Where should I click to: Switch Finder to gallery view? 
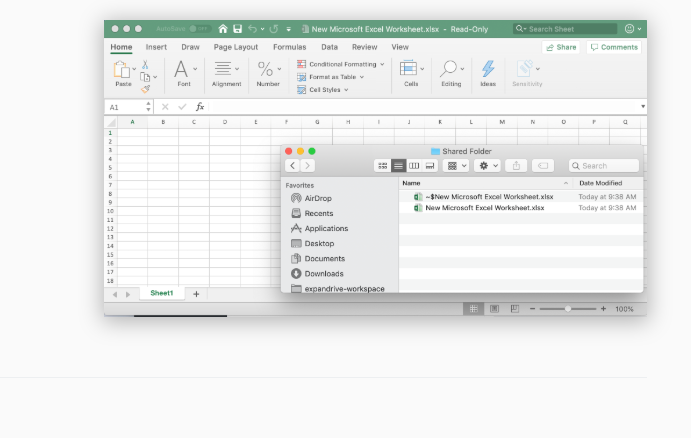(x=430, y=166)
